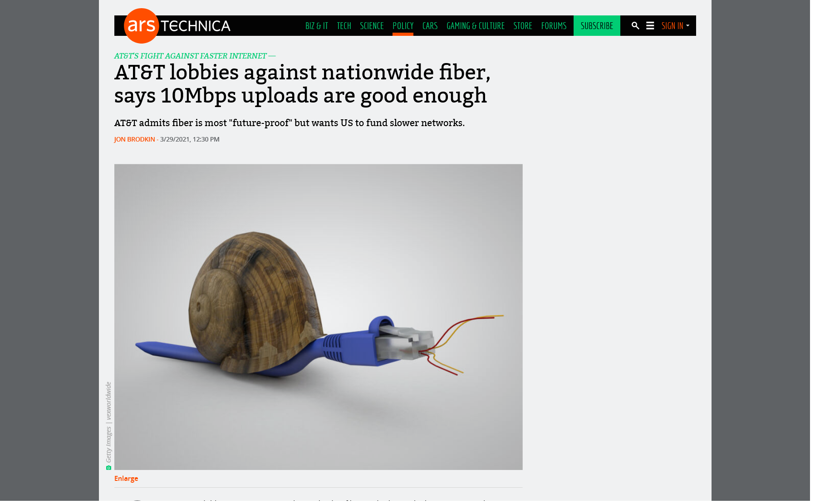The image size is (815, 504).
Task: Open the Forums page
Action: (554, 26)
